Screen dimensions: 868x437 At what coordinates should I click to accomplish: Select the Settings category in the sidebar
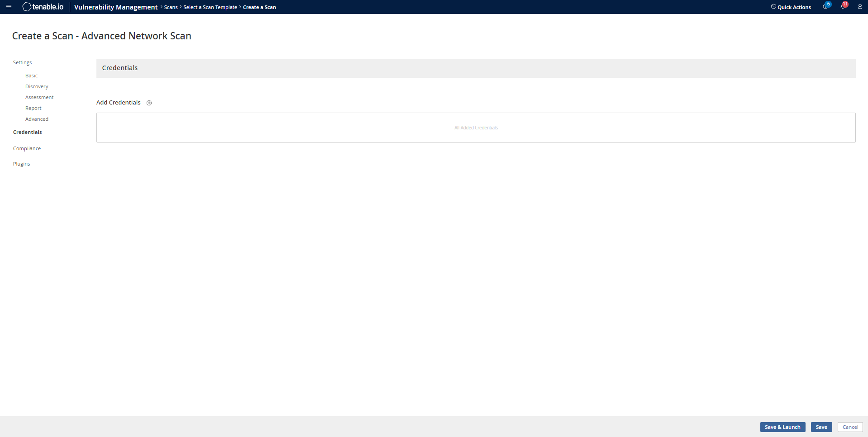coord(22,62)
